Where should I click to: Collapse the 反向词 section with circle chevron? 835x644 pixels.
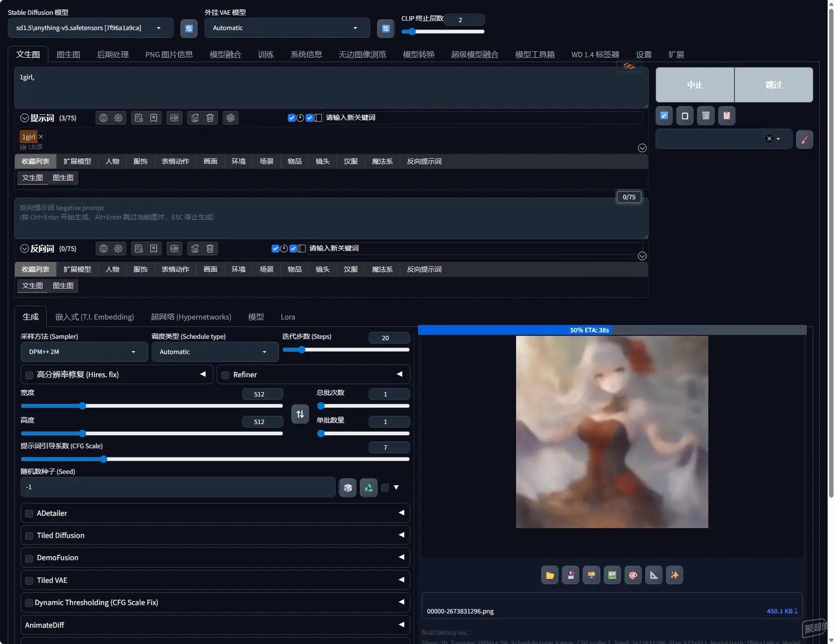(x=24, y=249)
